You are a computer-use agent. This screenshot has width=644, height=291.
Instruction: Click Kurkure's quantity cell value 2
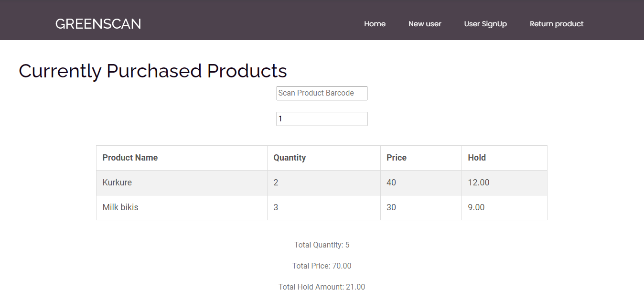(276, 183)
